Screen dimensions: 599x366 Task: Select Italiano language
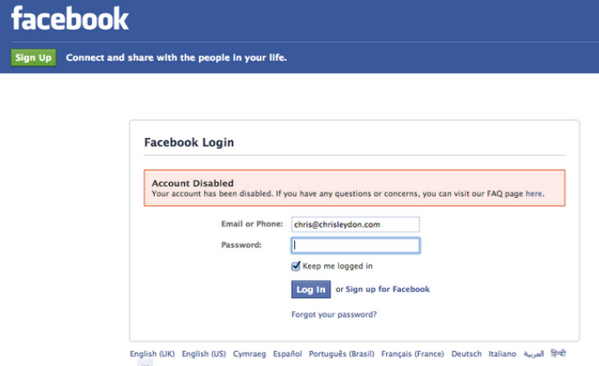(x=502, y=354)
